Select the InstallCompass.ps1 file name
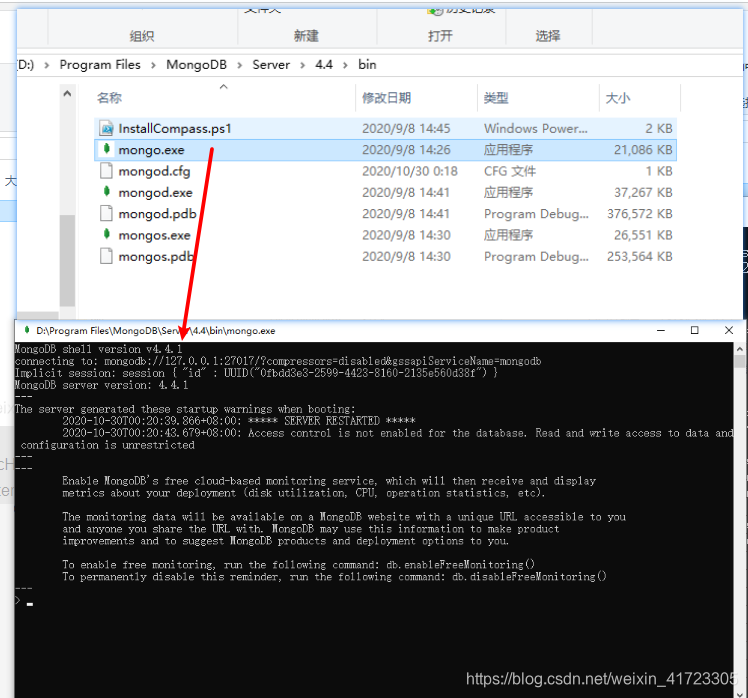Image resolution: width=748 pixels, height=698 pixels. [x=175, y=129]
